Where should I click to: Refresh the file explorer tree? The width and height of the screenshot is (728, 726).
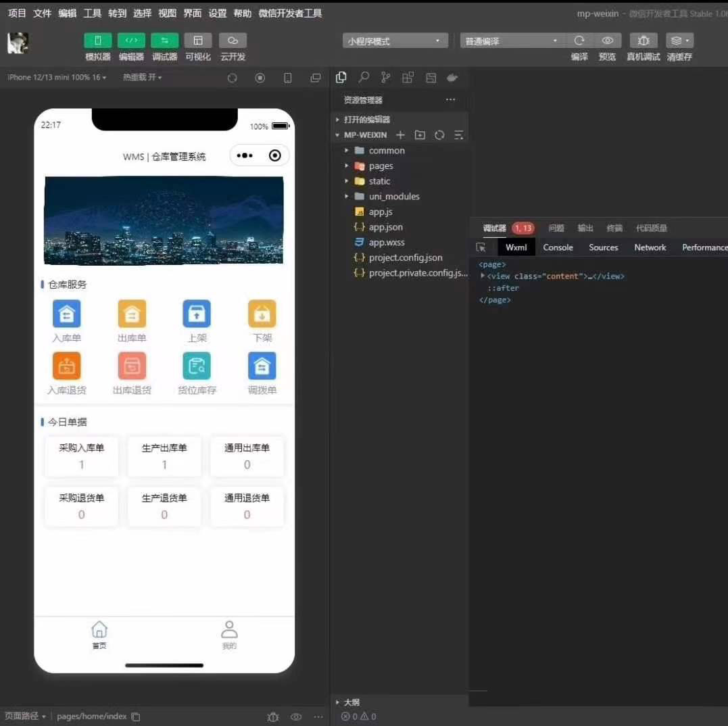tap(439, 135)
